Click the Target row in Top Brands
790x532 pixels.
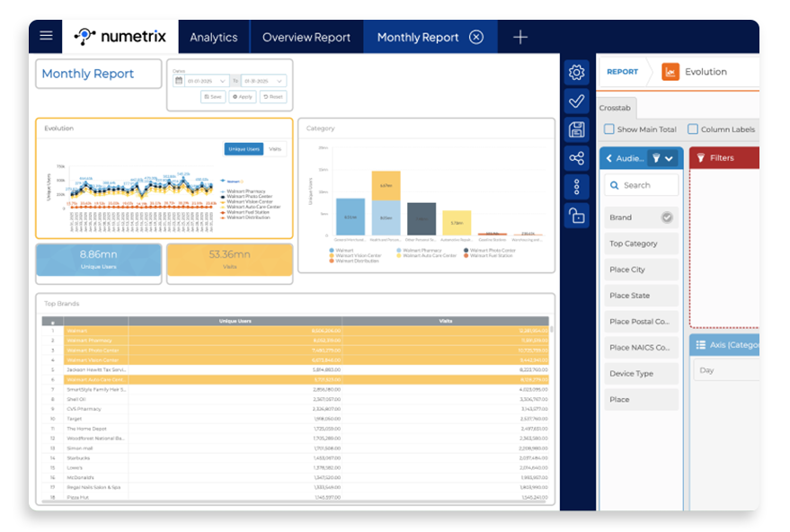click(296, 419)
